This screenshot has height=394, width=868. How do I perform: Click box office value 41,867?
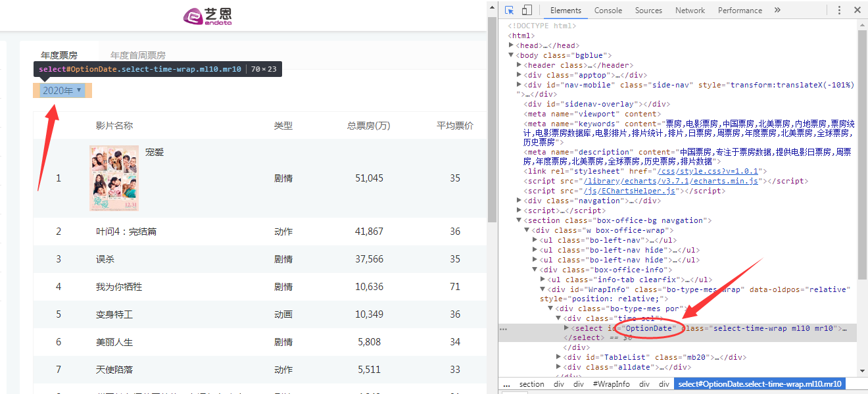369,232
